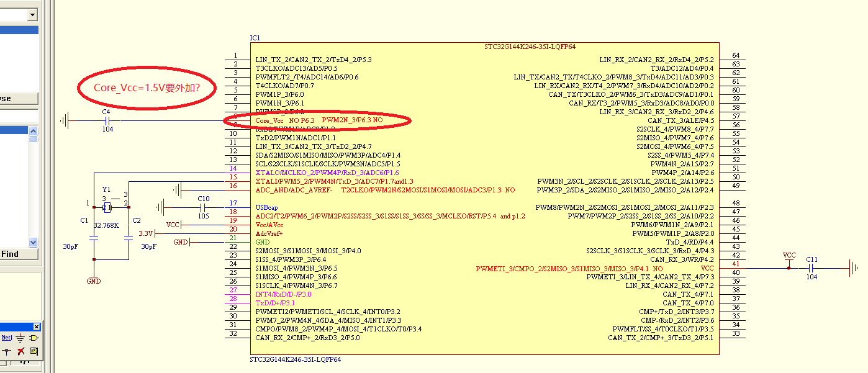Click the Vcc/AVcc pin name
The image size is (868, 373).
click(269, 224)
